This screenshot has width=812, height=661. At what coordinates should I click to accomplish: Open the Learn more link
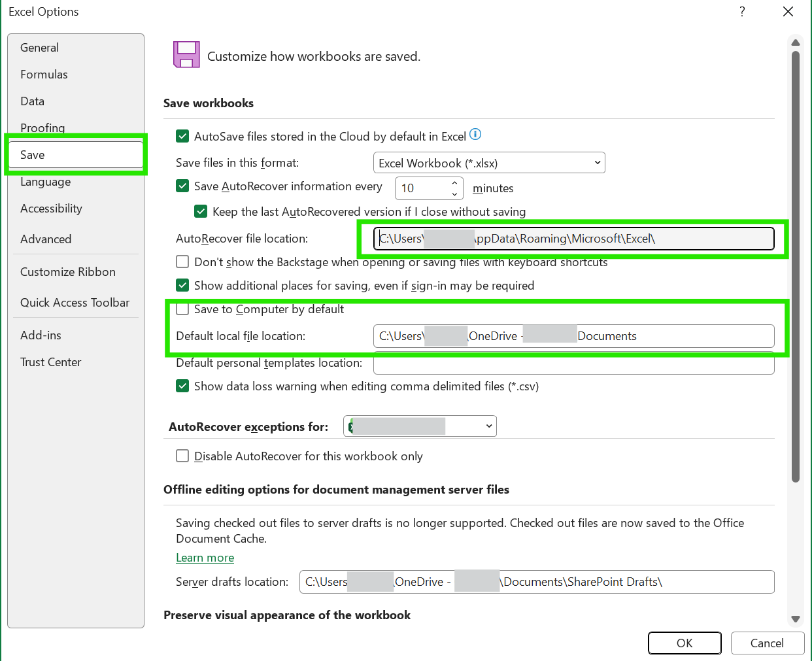[x=205, y=558]
